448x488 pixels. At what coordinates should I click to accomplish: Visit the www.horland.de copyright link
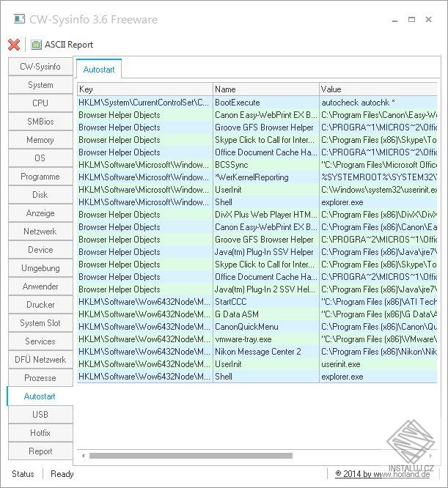click(x=383, y=474)
